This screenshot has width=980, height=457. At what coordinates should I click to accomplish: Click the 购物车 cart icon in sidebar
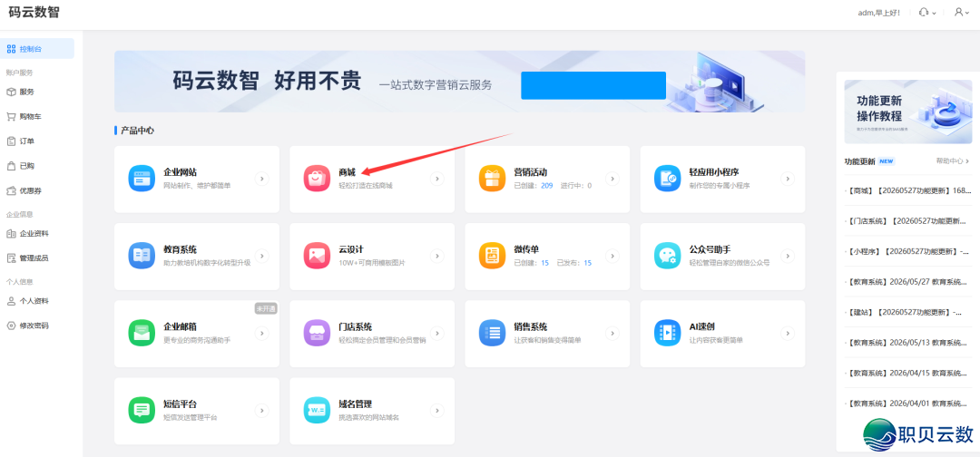[x=11, y=116]
